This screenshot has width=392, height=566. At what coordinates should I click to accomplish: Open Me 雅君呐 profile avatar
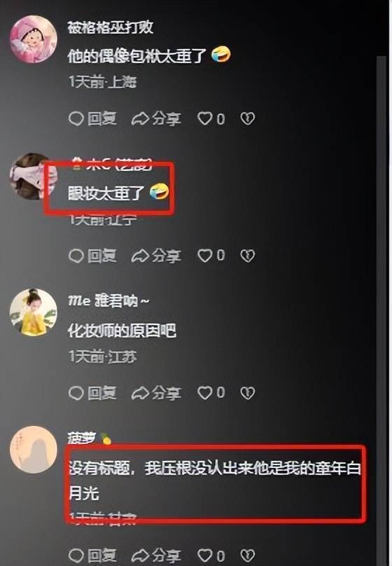[x=33, y=312]
